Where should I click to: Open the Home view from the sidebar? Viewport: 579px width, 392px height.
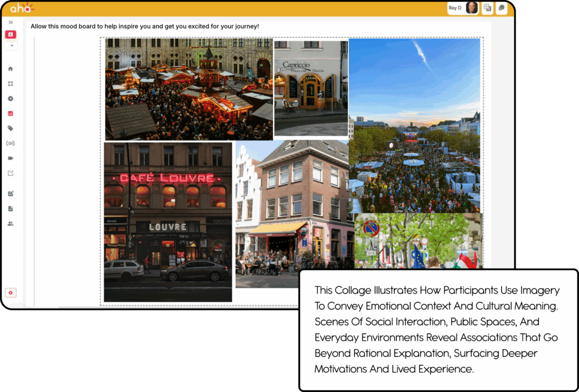[x=11, y=68]
